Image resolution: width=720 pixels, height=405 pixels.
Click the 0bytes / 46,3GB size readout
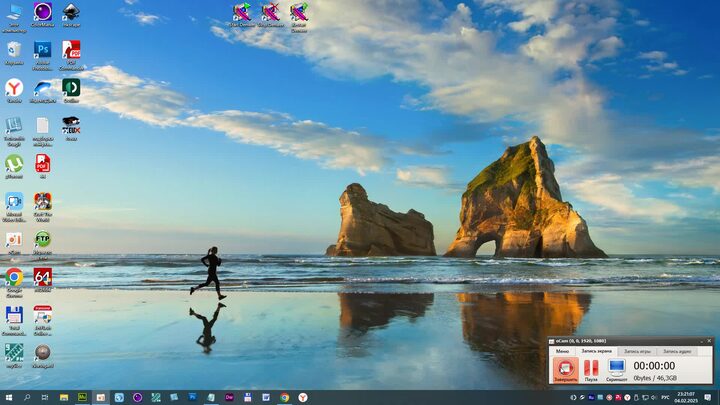pyautogui.click(x=655, y=378)
